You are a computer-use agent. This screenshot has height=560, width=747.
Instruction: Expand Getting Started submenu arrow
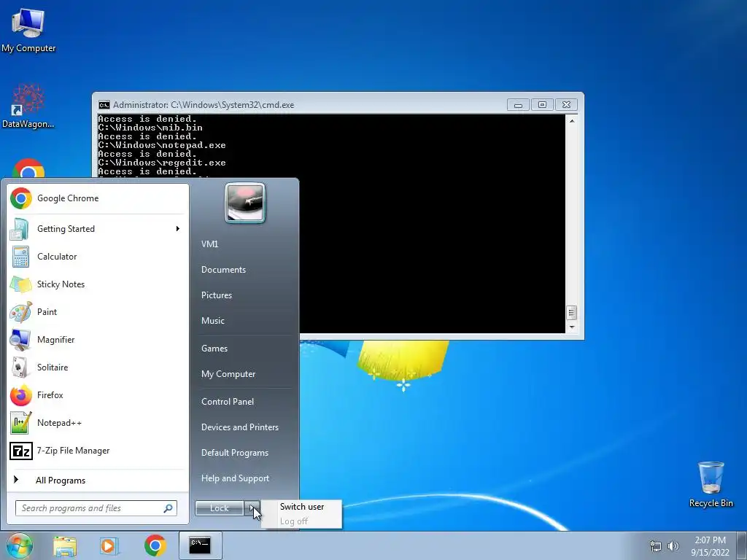178,229
